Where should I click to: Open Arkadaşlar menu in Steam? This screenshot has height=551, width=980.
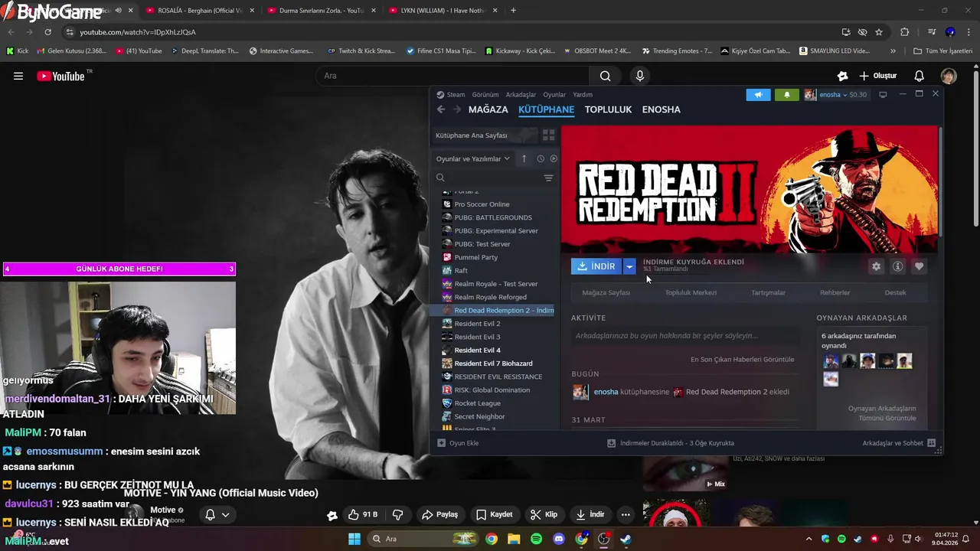tap(521, 95)
